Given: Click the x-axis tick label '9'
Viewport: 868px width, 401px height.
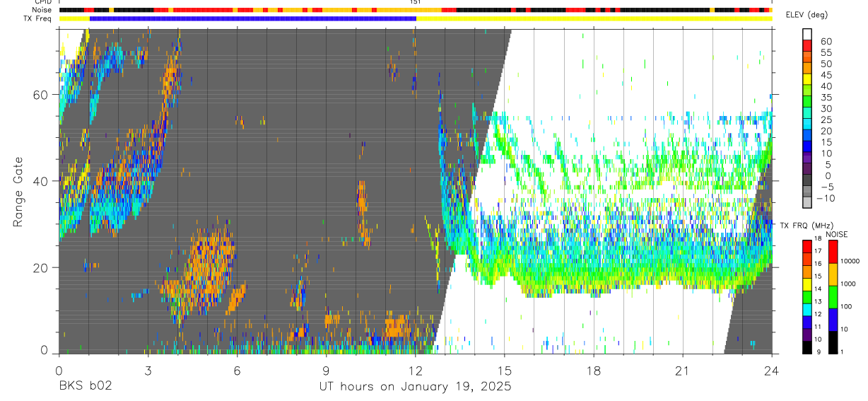Looking at the screenshot, I should click(x=326, y=371).
